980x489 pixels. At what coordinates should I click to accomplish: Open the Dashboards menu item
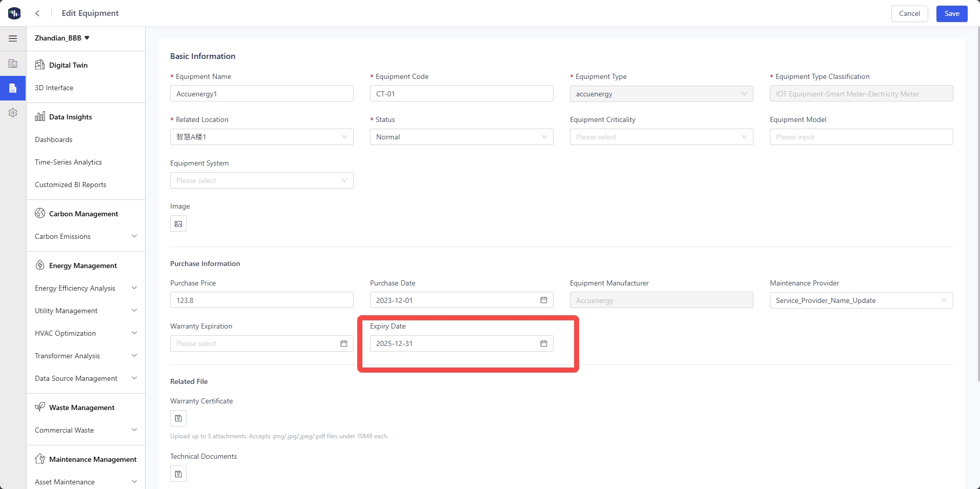(54, 139)
